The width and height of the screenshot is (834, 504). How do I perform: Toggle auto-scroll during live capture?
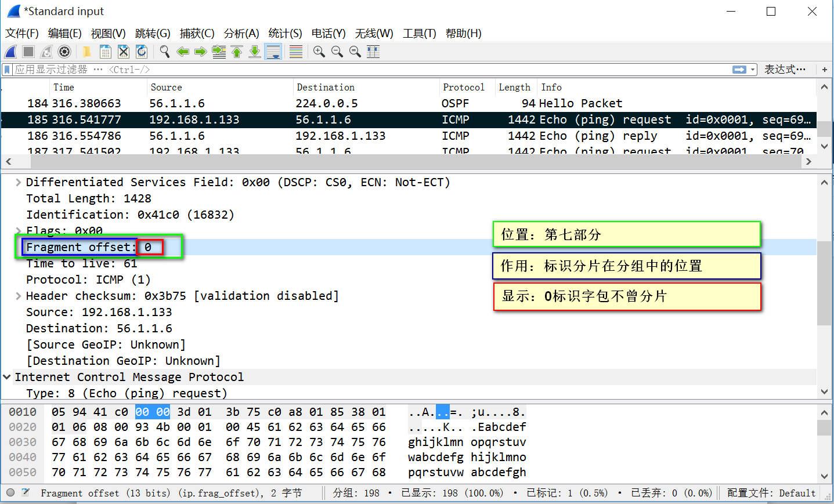tap(273, 52)
